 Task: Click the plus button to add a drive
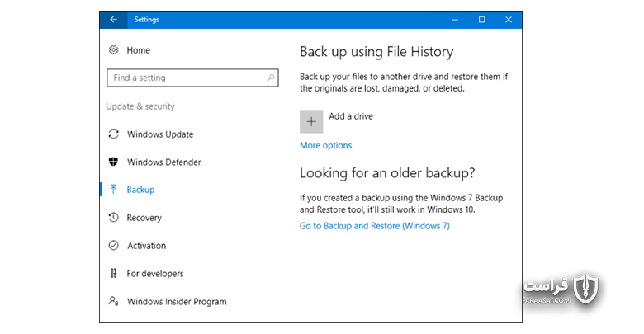pyautogui.click(x=311, y=121)
